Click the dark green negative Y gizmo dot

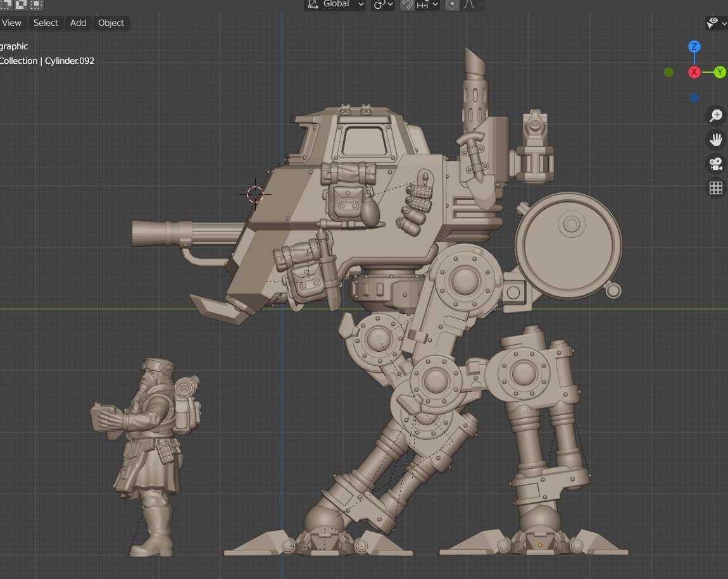click(x=668, y=72)
